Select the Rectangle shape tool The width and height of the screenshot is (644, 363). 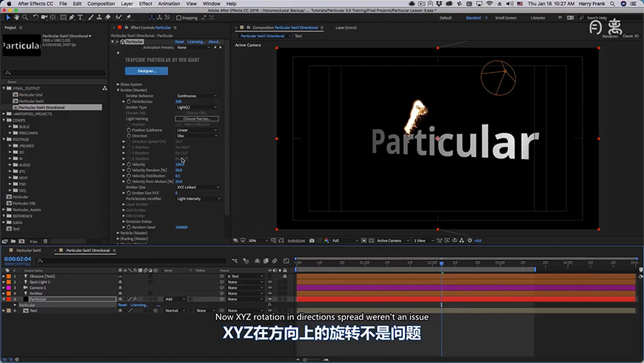(63, 18)
